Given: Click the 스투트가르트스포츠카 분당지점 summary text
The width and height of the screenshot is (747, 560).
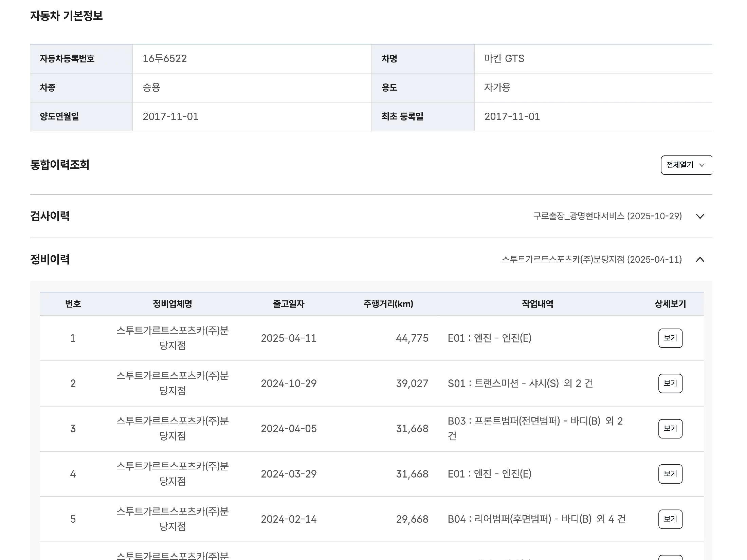Looking at the screenshot, I should click(x=591, y=260).
